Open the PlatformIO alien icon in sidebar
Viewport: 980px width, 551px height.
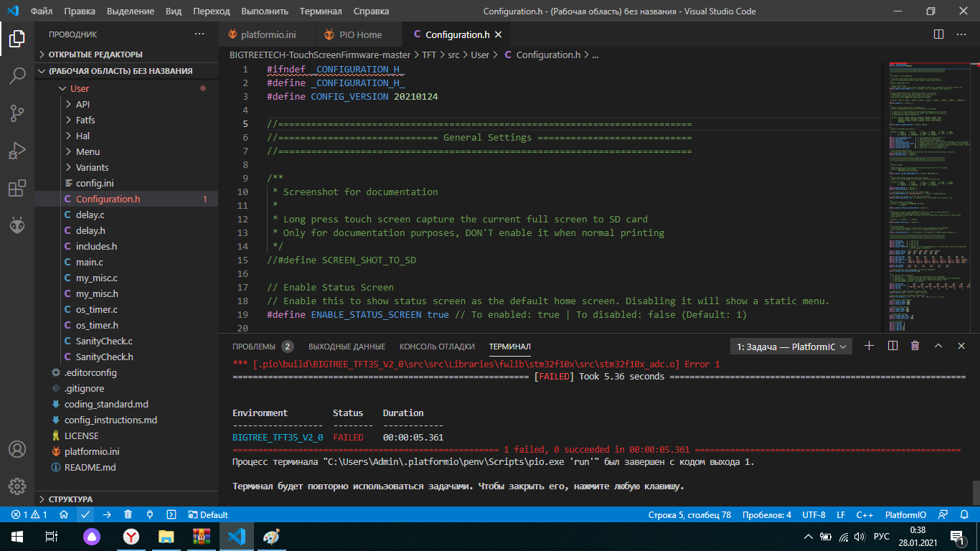coord(17,226)
